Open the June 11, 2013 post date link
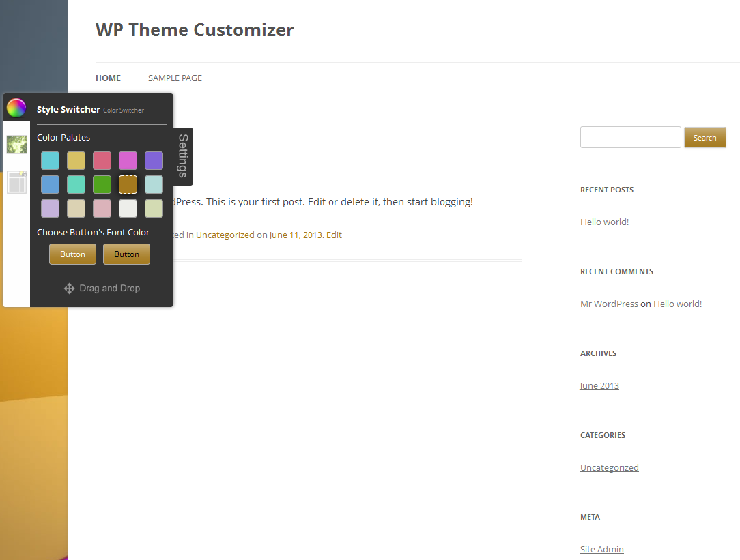Viewport: 740px width, 560px height. point(296,235)
